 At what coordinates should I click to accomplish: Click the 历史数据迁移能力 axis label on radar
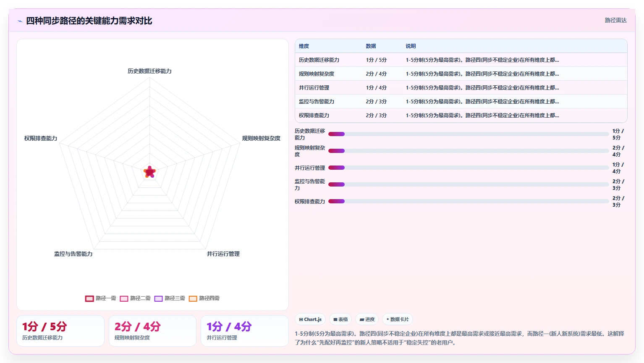pos(149,71)
